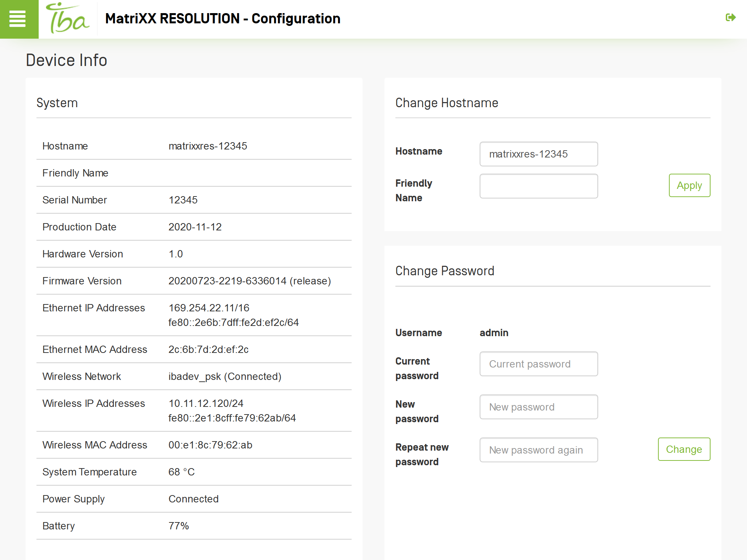Click the Battery row label
This screenshot has width=747, height=560.
click(59, 526)
